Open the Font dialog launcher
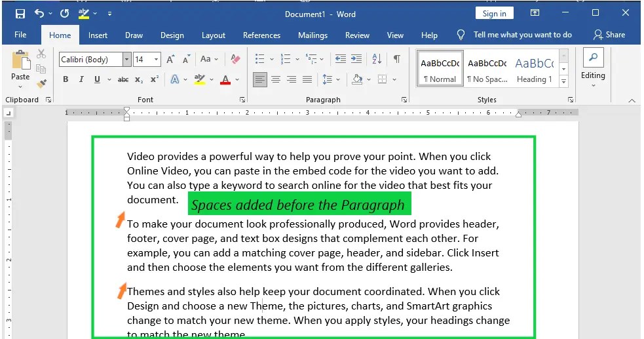Screen dimensions: 644x339 (x=242, y=100)
